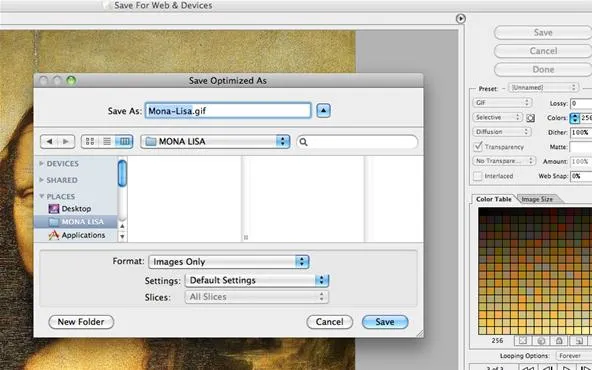Image resolution: width=592 pixels, height=370 pixels.
Task: Click the sidebar scroll-down arrow
Action: (122, 237)
